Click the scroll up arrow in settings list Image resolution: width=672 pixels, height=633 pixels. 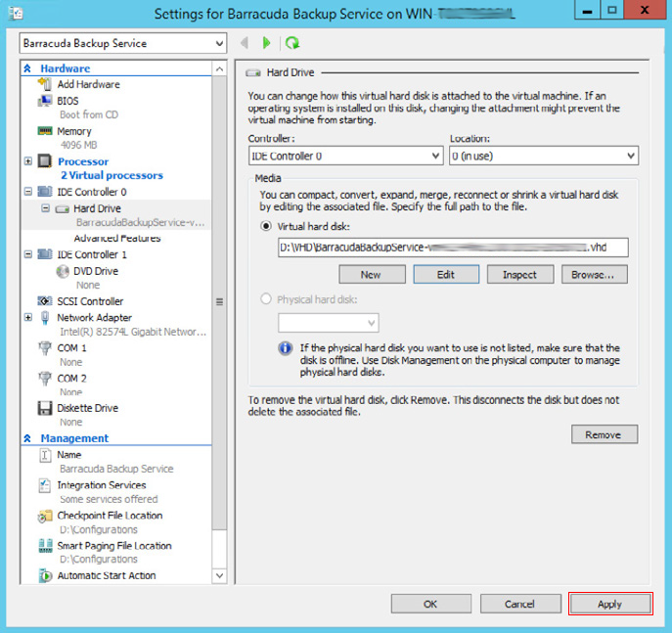(219, 68)
